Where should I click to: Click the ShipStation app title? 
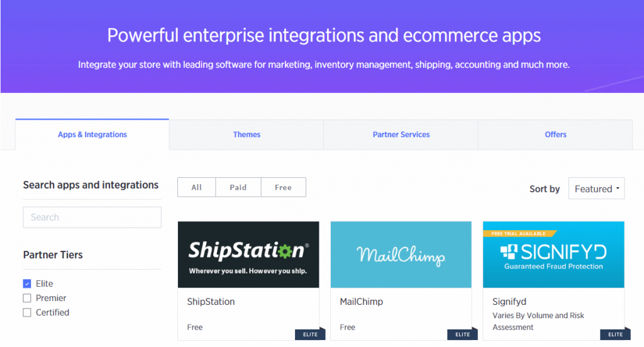[x=211, y=302]
